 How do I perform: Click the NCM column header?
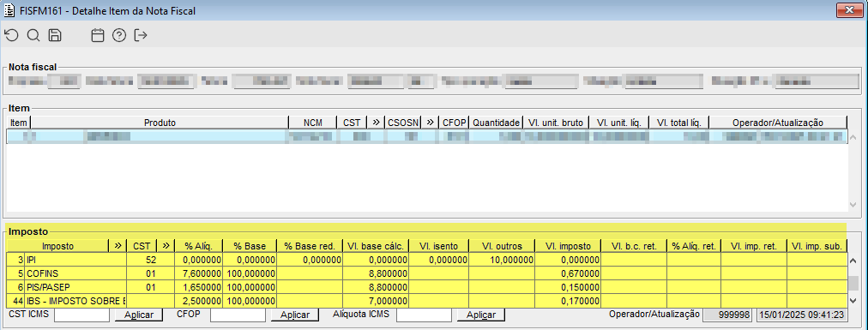point(313,123)
